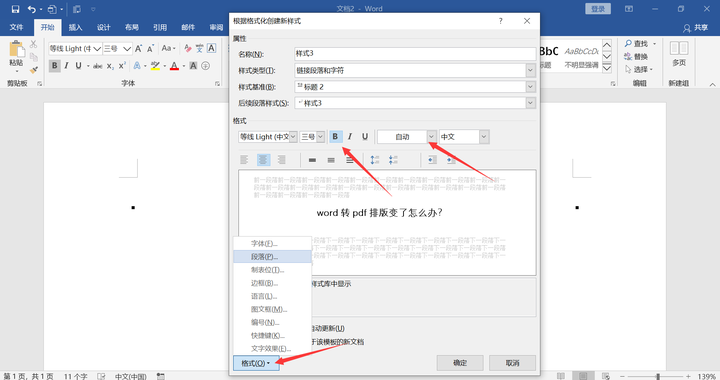The height and width of the screenshot is (380, 720).
Task: Click the Format Painter brush icon
Action: click(x=34, y=70)
